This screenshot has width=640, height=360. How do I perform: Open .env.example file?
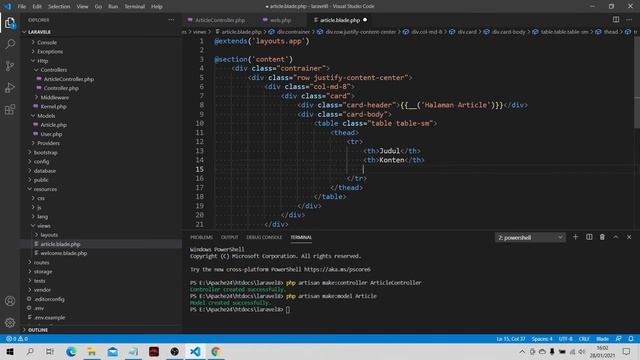(49, 318)
